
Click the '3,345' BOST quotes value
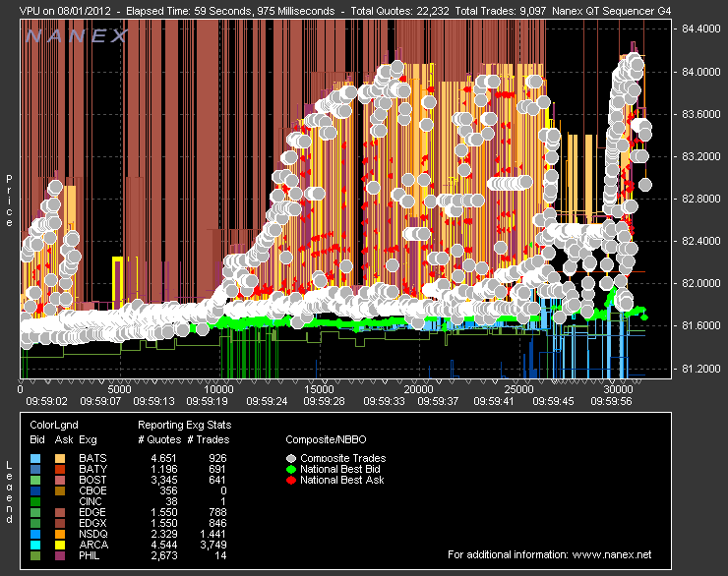pyautogui.click(x=164, y=480)
